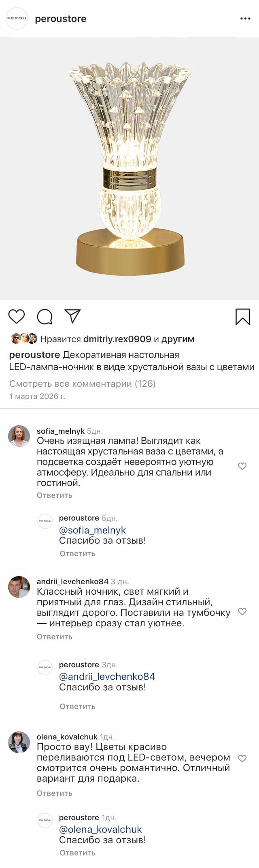This screenshot has width=259, height=868.
Task: Like andrii_levchenko84's comment
Action: point(242,611)
